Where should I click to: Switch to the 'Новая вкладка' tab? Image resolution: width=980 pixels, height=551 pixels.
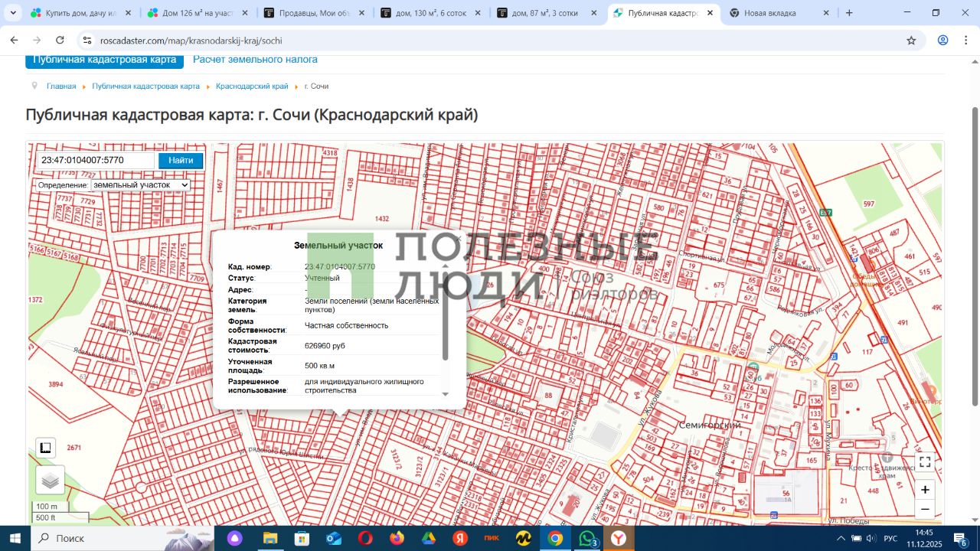point(769,13)
